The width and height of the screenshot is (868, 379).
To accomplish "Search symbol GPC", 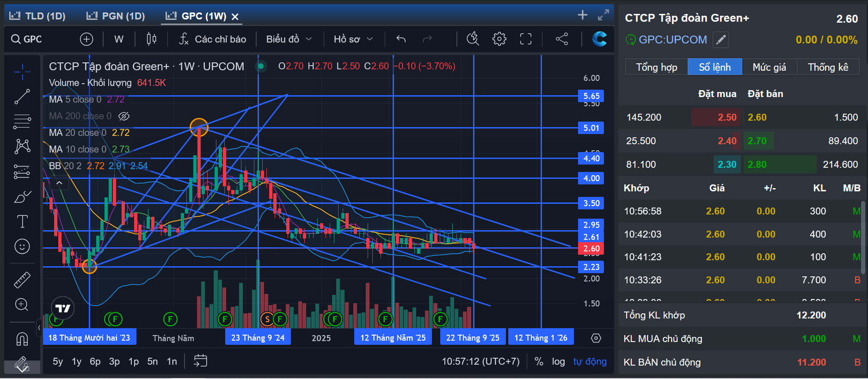I will (x=27, y=39).
